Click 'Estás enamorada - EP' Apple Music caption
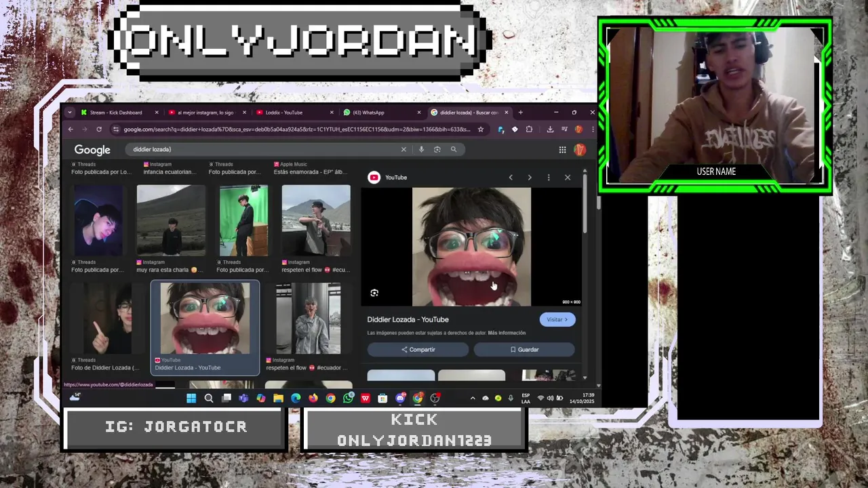 tap(312, 172)
